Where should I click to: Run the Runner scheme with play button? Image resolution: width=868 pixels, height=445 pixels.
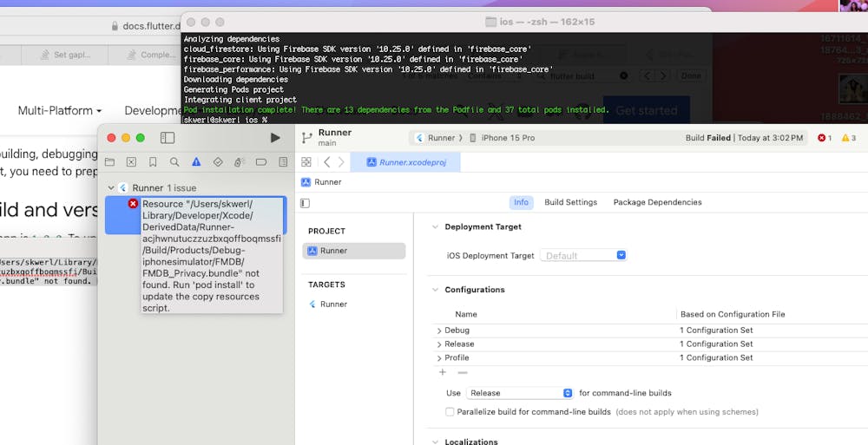(275, 138)
